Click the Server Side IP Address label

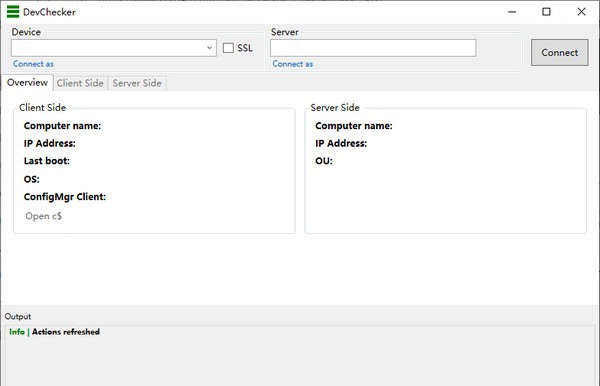(x=341, y=143)
